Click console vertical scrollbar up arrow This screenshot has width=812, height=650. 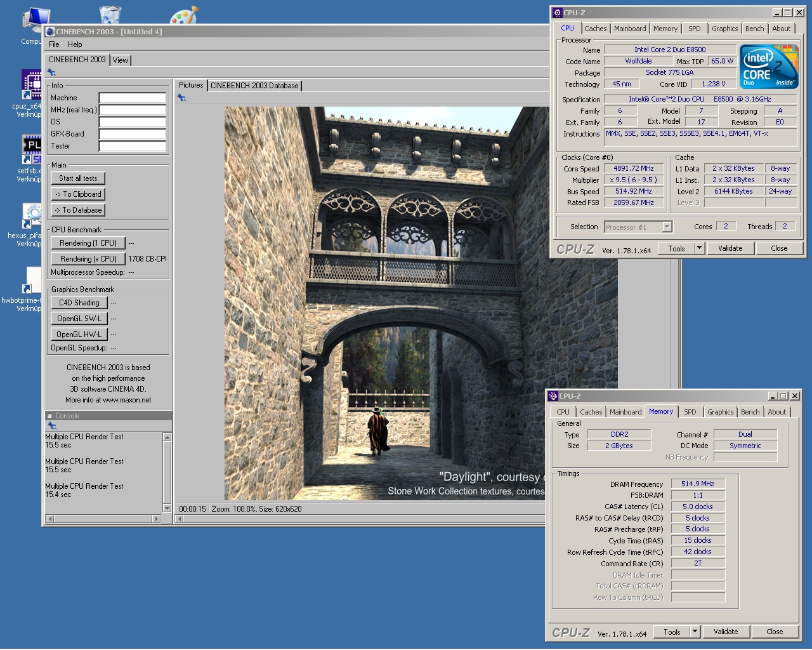[167, 437]
